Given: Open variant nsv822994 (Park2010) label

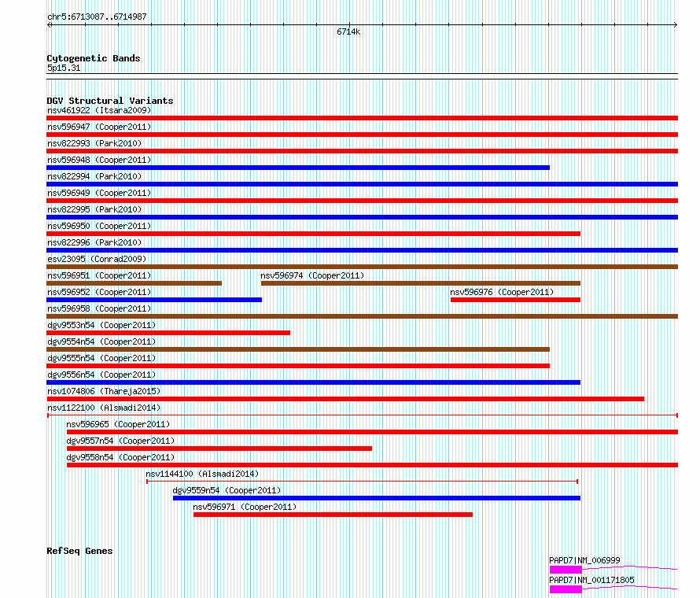Looking at the screenshot, I should click(x=94, y=176).
